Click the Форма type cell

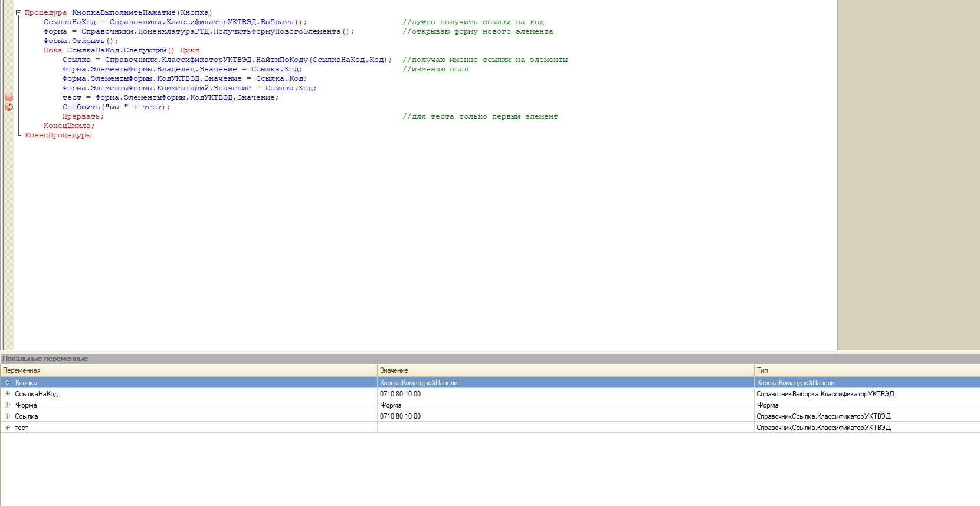pyautogui.click(x=867, y=405)
